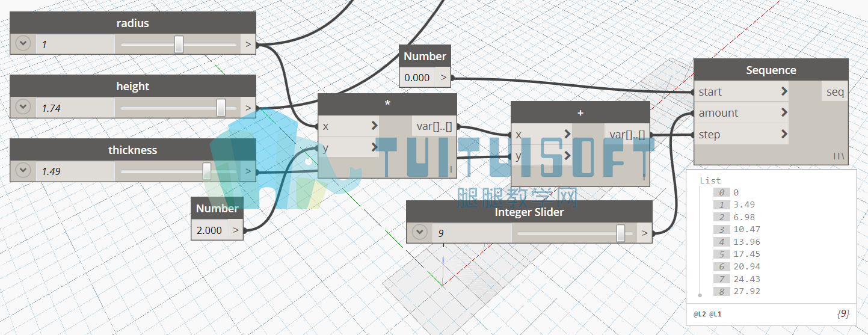This screenshot has height=335, width=868.
Task: Click the Number node value 2.000
Action: point(209,230)
